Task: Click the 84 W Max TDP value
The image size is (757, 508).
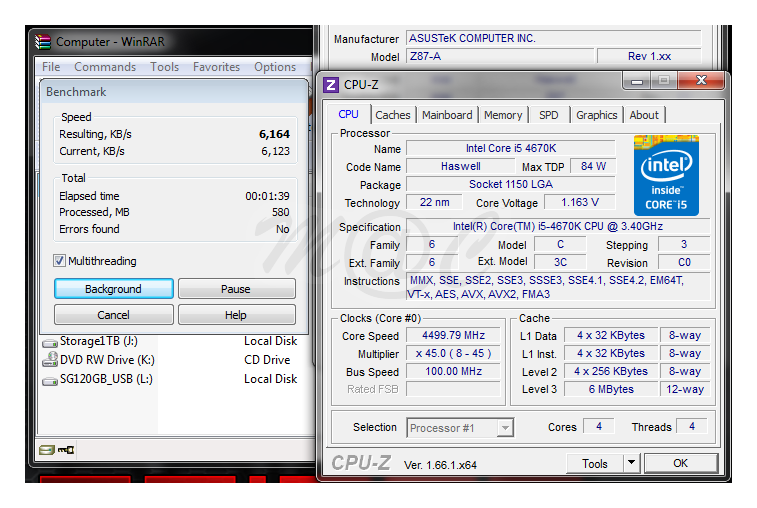Action: [593, 167]
